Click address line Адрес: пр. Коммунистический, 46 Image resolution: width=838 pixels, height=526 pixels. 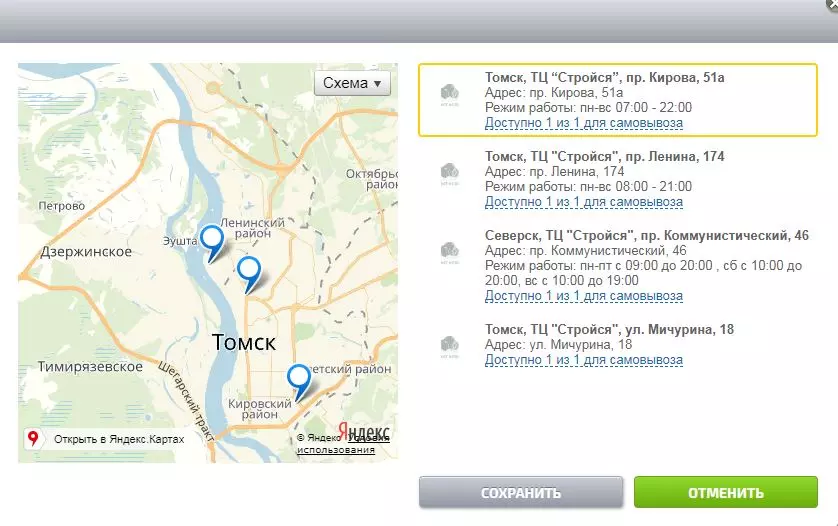(x=586, y=251)
